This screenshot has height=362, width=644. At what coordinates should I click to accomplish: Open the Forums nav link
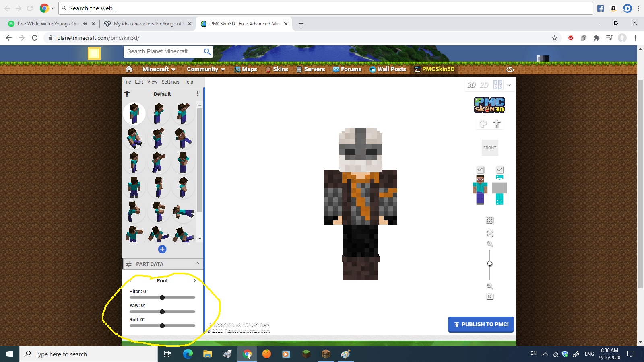point(347,69)
